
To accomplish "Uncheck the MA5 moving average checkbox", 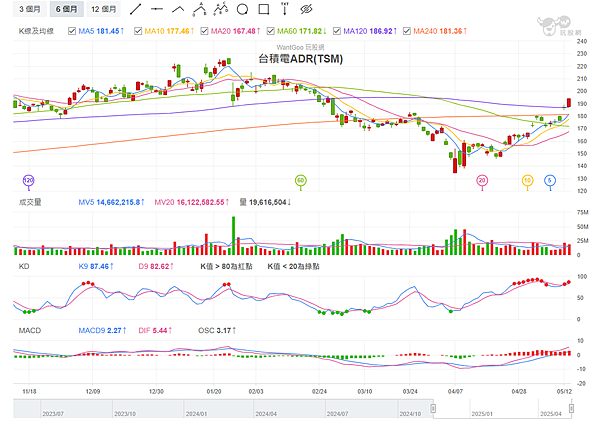I will 72,31.
